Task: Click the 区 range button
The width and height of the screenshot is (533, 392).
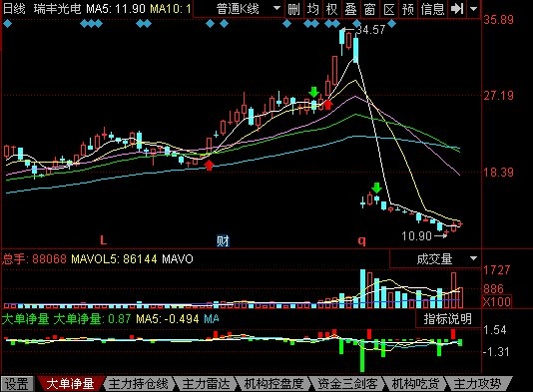Action: click(389, 9)
